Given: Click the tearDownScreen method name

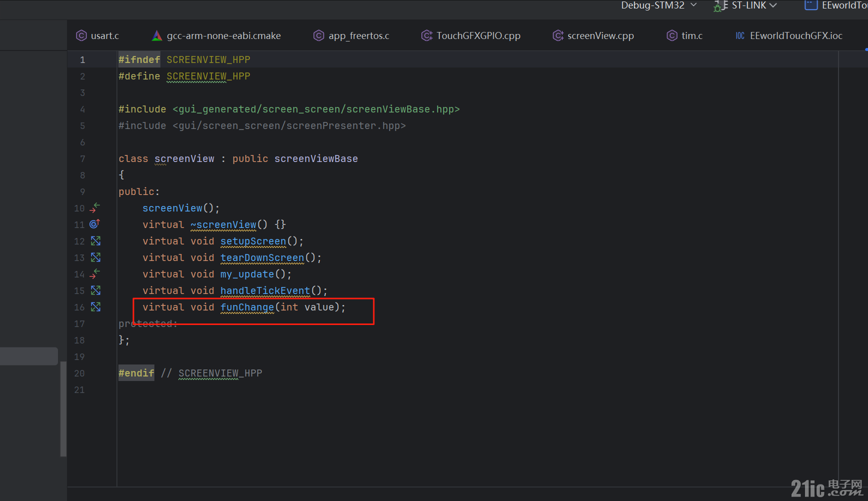Looking at the screenshot, I should 262,257.
